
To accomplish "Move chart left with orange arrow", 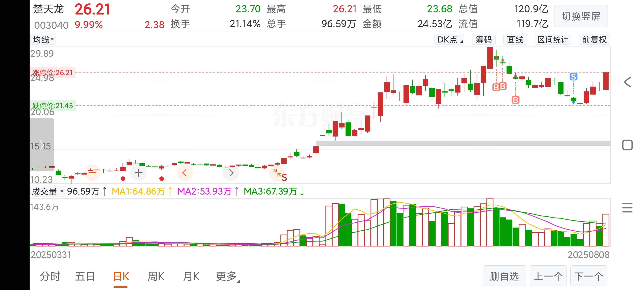I will 185,173.
